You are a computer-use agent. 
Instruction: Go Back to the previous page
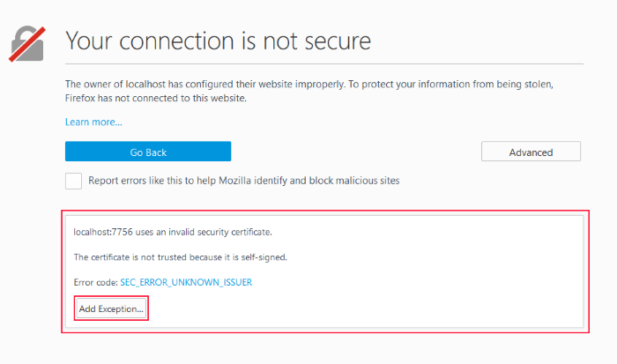point(148,152)
